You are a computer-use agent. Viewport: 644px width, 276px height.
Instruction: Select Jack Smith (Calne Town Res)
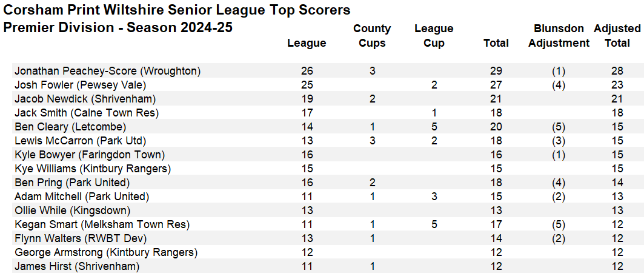(x=87, y=113)
